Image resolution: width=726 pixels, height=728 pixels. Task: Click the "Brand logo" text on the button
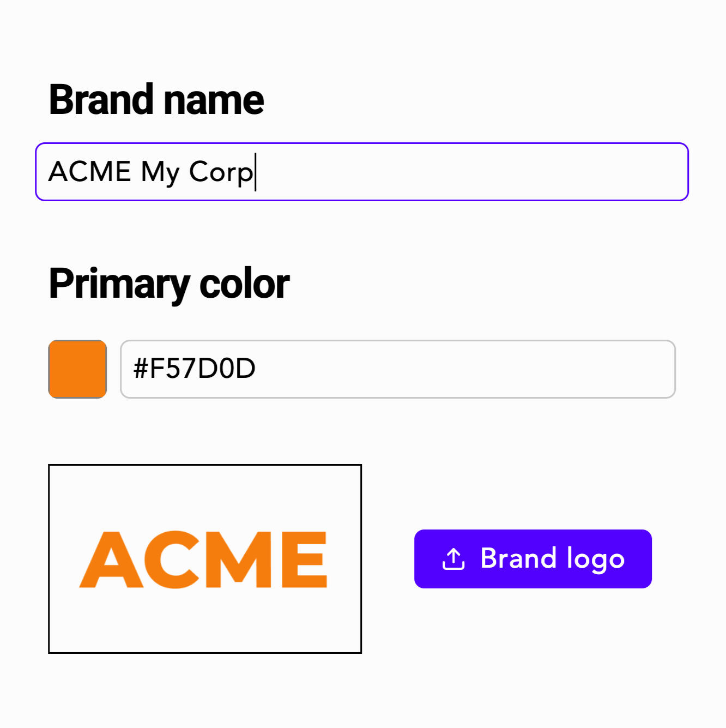click(x=552, y=559)
